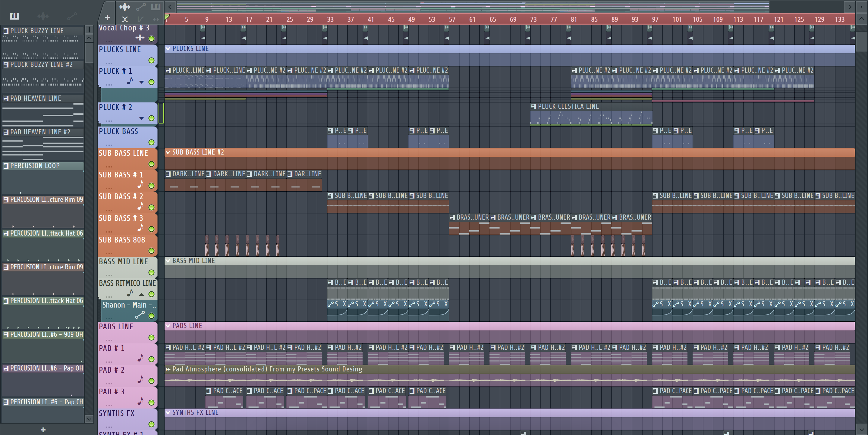The width and height of the screenshot is (868, 435).
Task: Click the playlist overview minimap scrollbar
Action: (473, 6)
